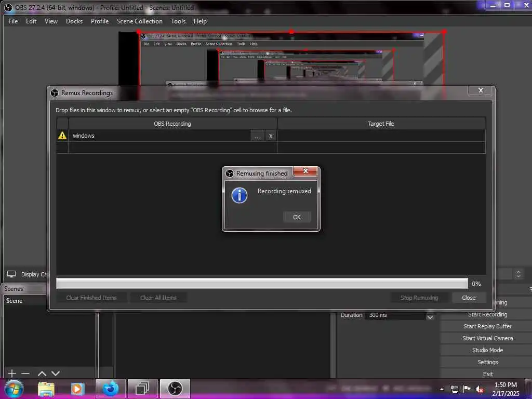
Task: Click Start Replay Buffer
Action: (487, 326)
